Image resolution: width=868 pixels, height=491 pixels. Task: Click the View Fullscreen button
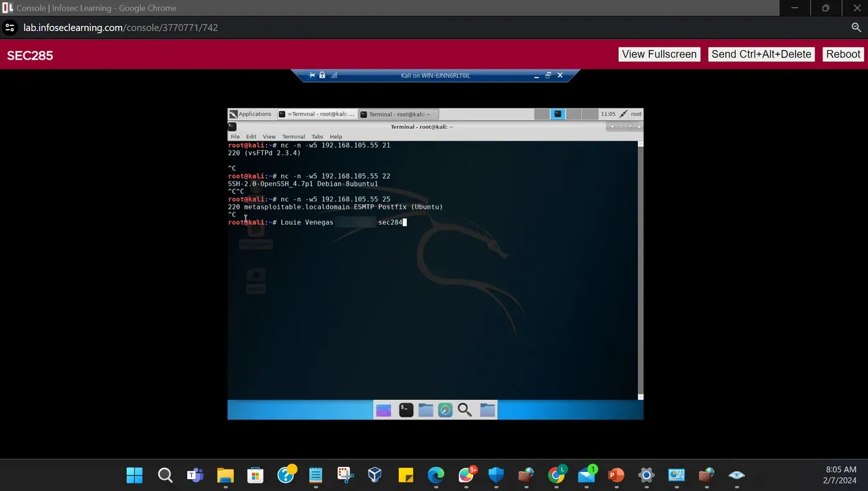(659, 54)
